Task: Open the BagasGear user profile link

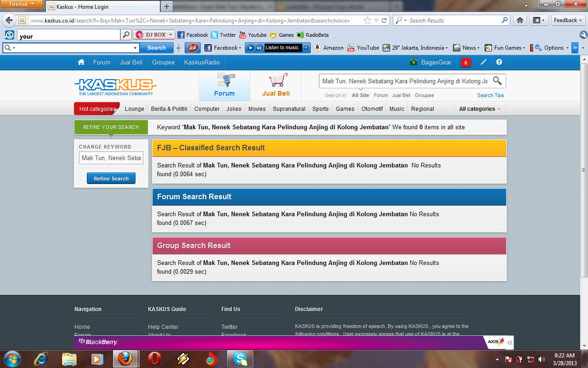Action: [x=430, y=62]
